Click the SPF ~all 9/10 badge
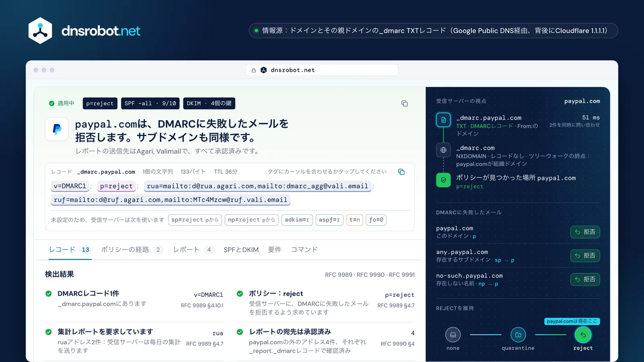The height and width of the screenshot is (362, 644). (151, 103)
